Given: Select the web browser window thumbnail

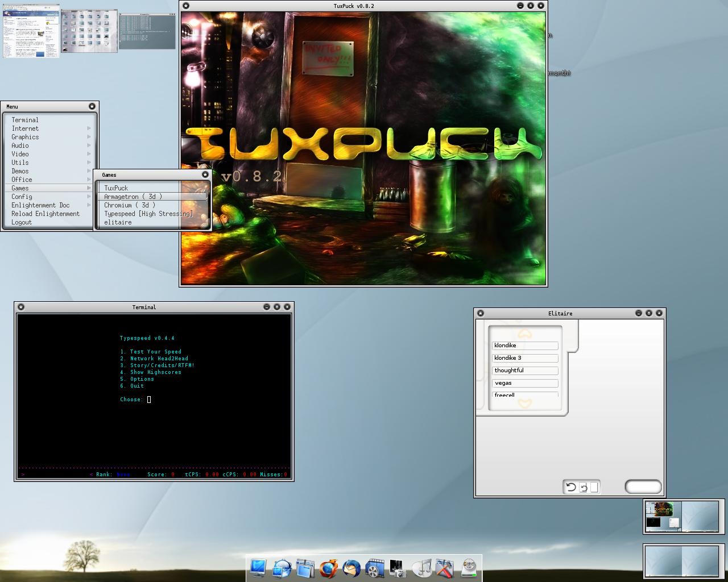Looking at the screenshot, I should coord(31,31).
